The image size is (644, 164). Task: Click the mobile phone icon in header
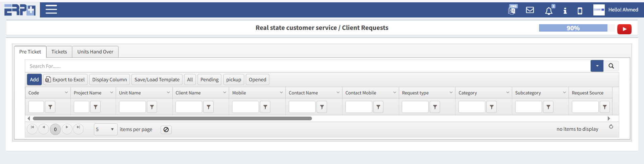(x=580, y=11)
